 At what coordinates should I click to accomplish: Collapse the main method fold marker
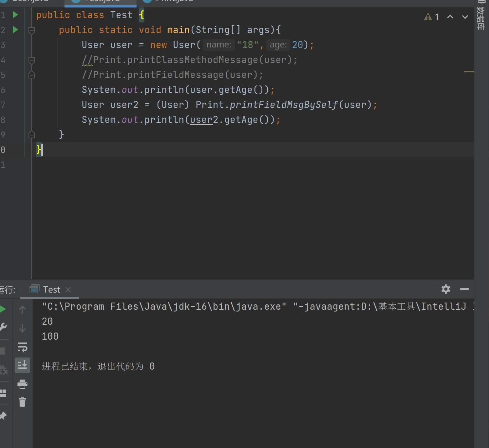pyautogui.click(x=32, y=30)
